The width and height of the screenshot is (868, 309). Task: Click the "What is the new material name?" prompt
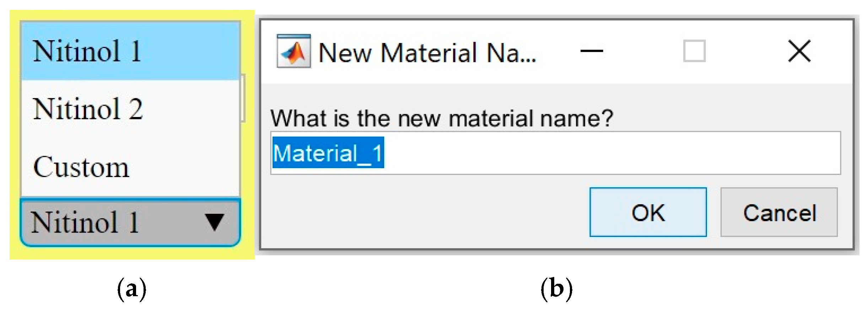tap(441, 118)
